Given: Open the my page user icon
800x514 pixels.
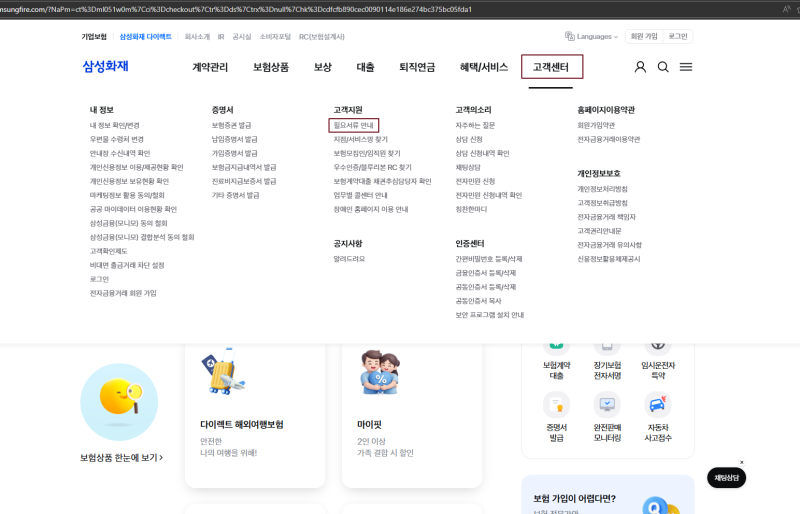Looking at the screenshot, I should coord(640,67).
